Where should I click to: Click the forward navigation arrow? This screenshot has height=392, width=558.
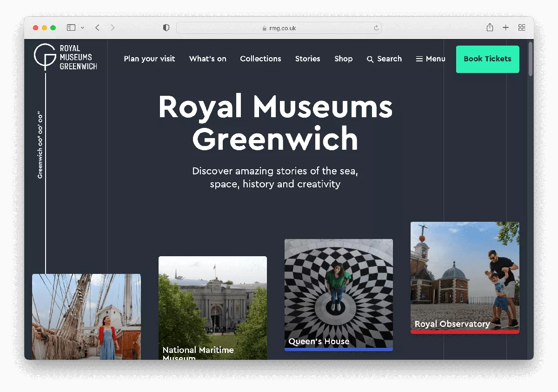click(113, 28)
